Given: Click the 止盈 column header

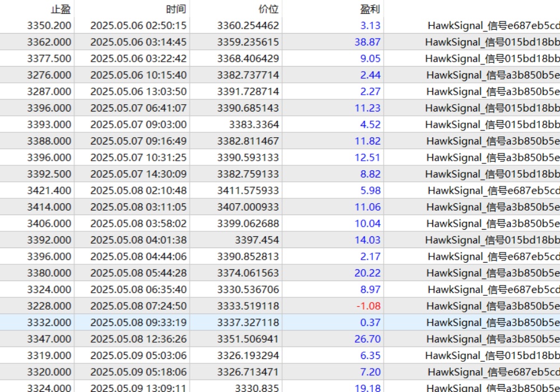Looking at the screenshot, I should 60,9.
